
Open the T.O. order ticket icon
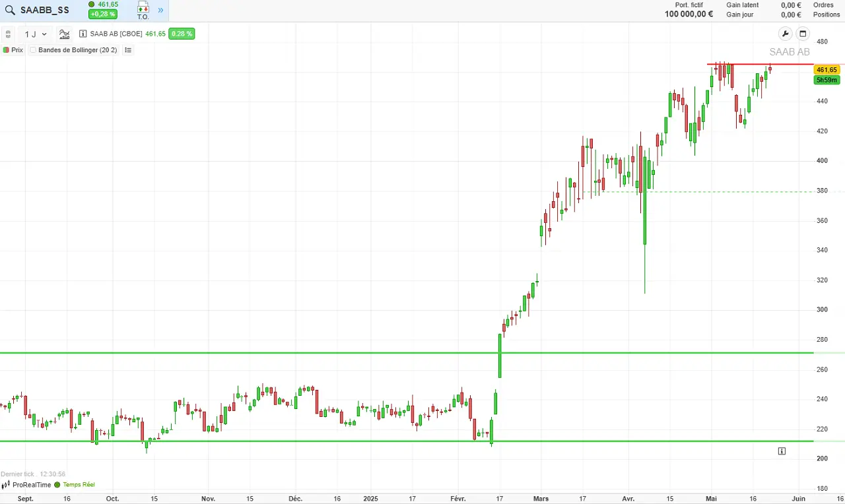(143, 10)
